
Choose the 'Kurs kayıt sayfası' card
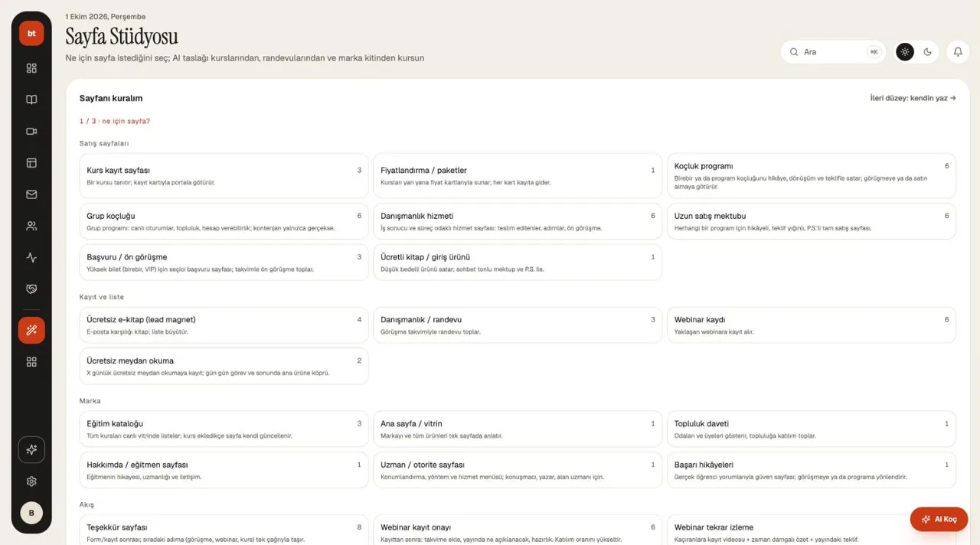pos(224,176)
